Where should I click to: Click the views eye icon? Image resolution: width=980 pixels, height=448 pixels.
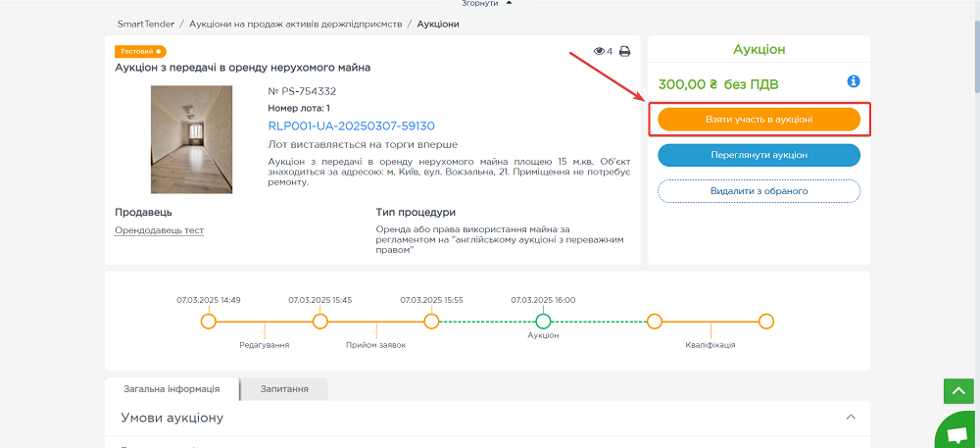[x=599, y=51]
